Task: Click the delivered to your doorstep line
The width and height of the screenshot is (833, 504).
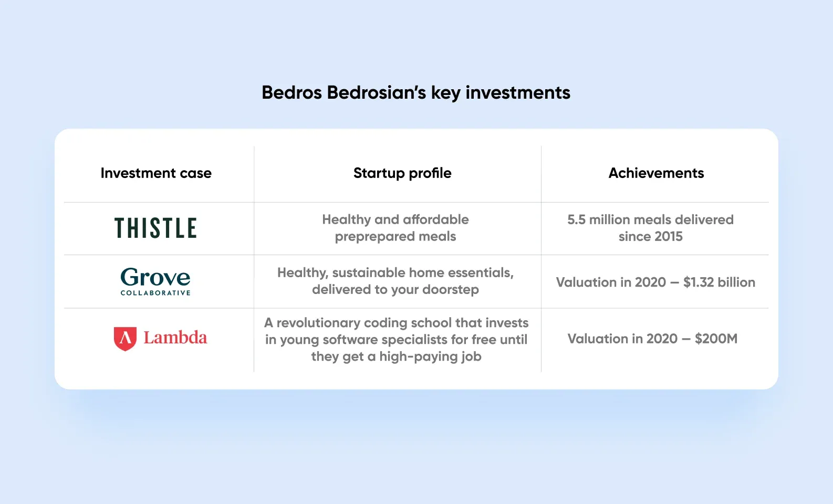Action: click(x=395, y=290)
